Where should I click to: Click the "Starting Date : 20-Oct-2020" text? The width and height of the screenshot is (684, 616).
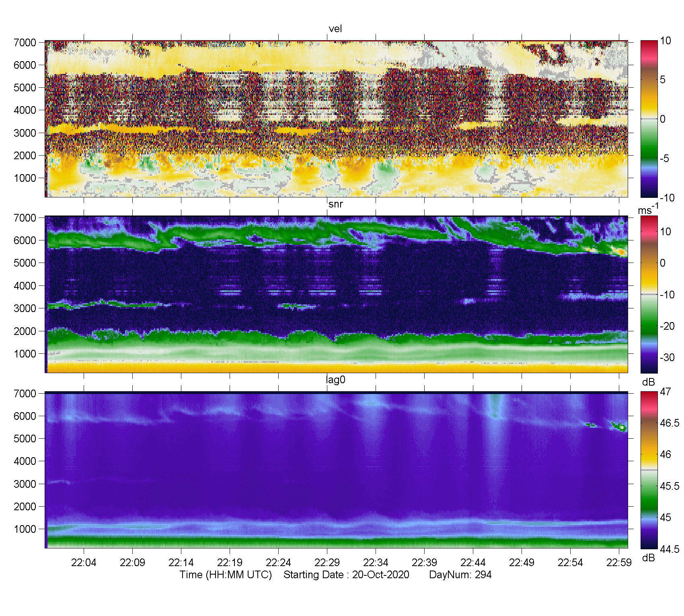click(346, 575)
